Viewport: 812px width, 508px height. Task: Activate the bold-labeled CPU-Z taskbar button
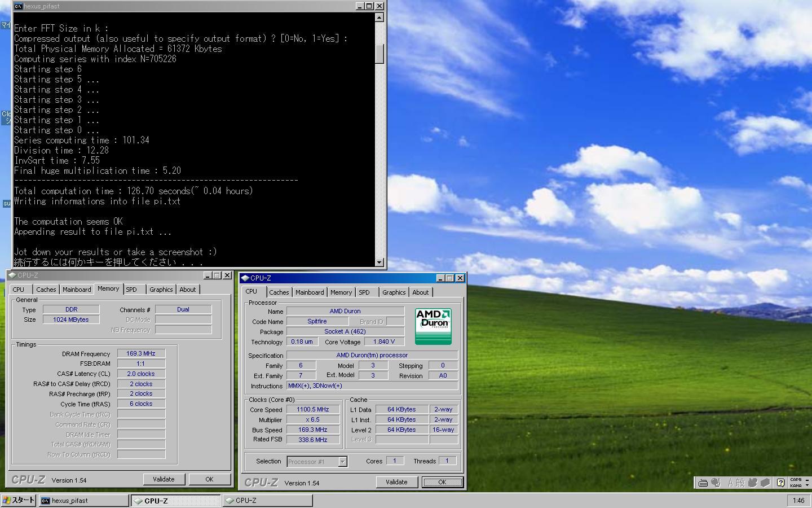pos(175,501)
